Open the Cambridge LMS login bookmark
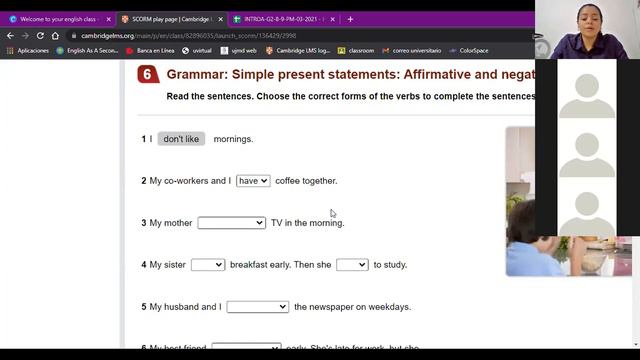Image resolution: width=640 pixels, height=360 pixels. point(298,51)
